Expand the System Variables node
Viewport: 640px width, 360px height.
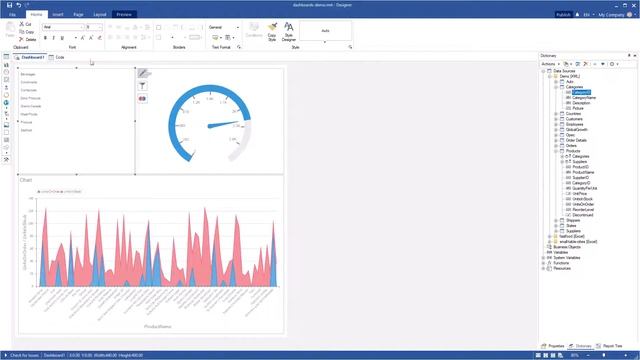543,258
